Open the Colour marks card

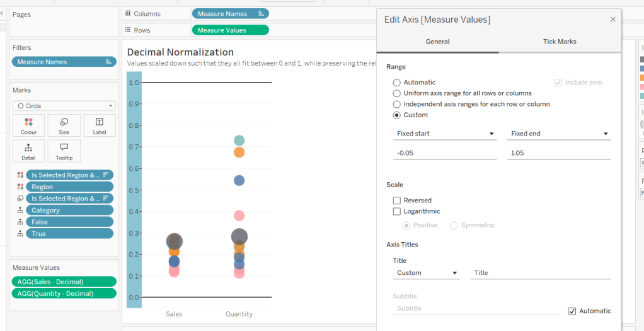point(28,125)
